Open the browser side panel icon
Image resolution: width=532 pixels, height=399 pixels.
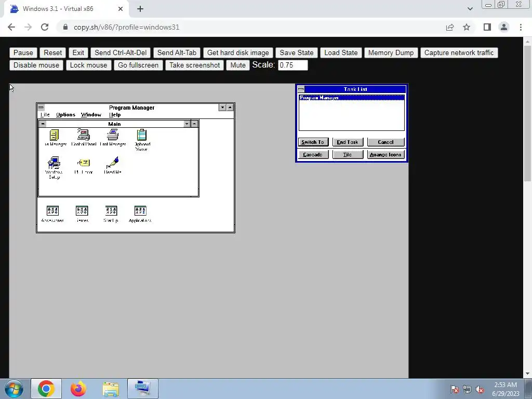pyautogui.click(x=487, y=27)
